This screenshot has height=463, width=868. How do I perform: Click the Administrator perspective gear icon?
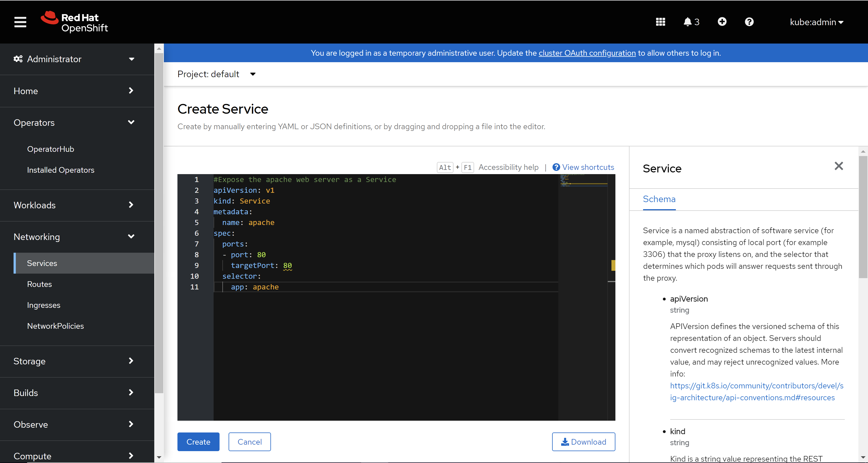click(x=18, y=59)
